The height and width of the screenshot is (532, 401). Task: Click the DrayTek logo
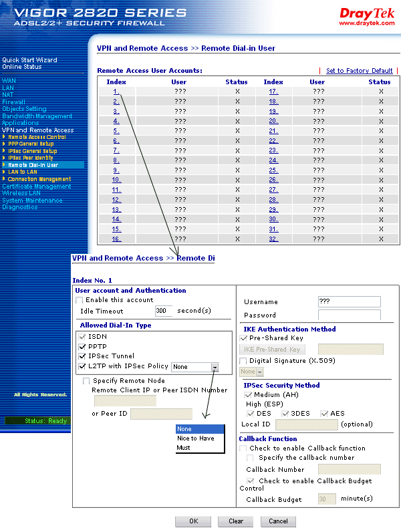(367, 17)
